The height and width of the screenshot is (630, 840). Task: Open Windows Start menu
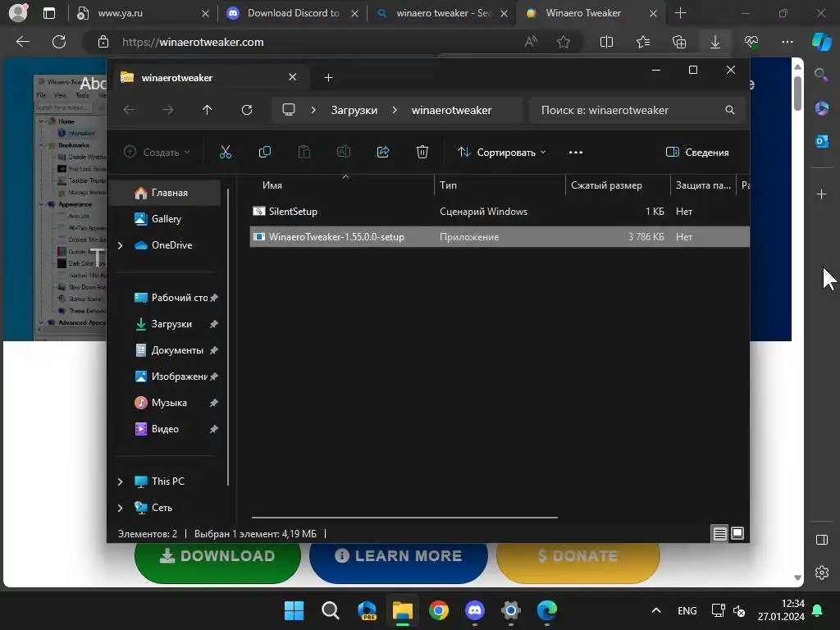pyautogui.click(x=294, y=610)
